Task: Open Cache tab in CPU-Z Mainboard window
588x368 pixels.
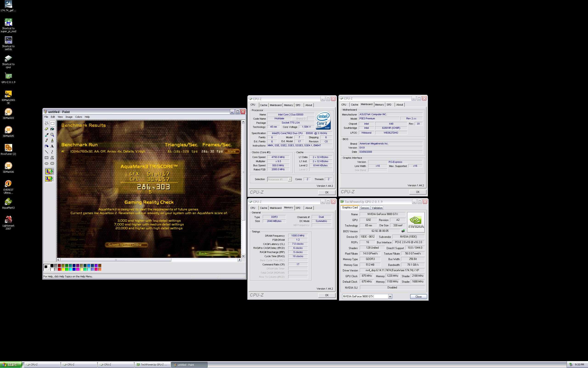Action: [x=354, y=105]
